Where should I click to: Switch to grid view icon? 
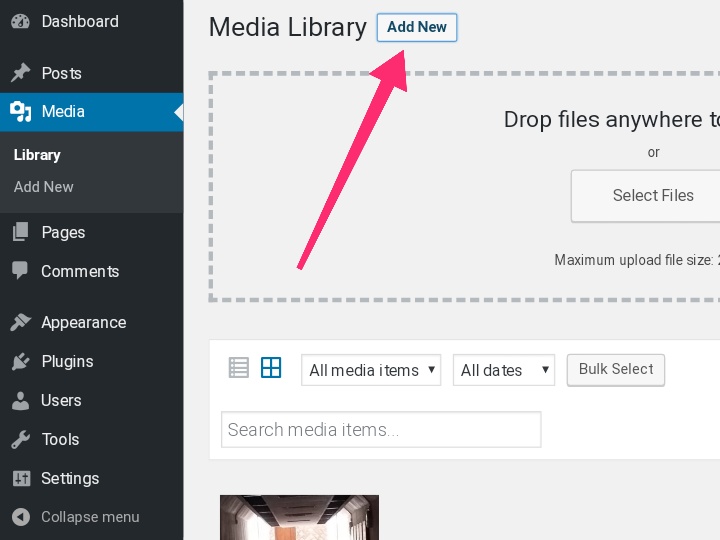click(271, 368)
